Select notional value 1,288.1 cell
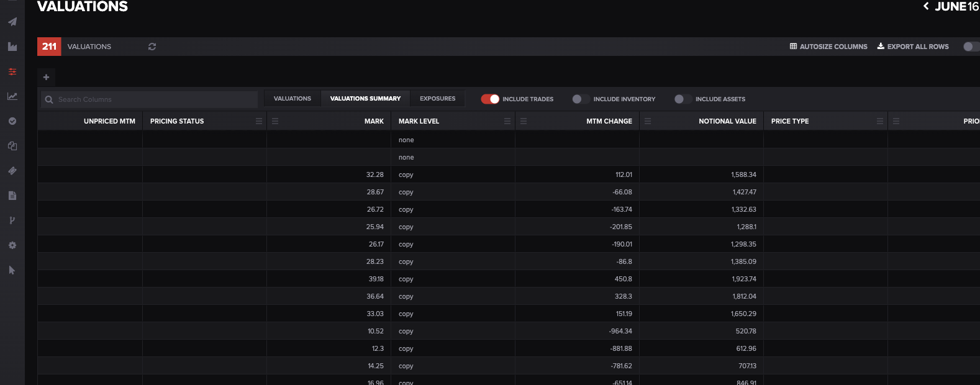980x385 pixels. coord(701,227)
